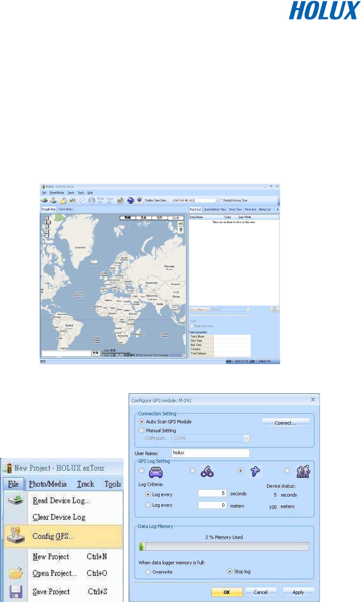Click the KML export globe toolbar icon
The height and width of the screenshot is (602, 364).
(x=139, y=200)
